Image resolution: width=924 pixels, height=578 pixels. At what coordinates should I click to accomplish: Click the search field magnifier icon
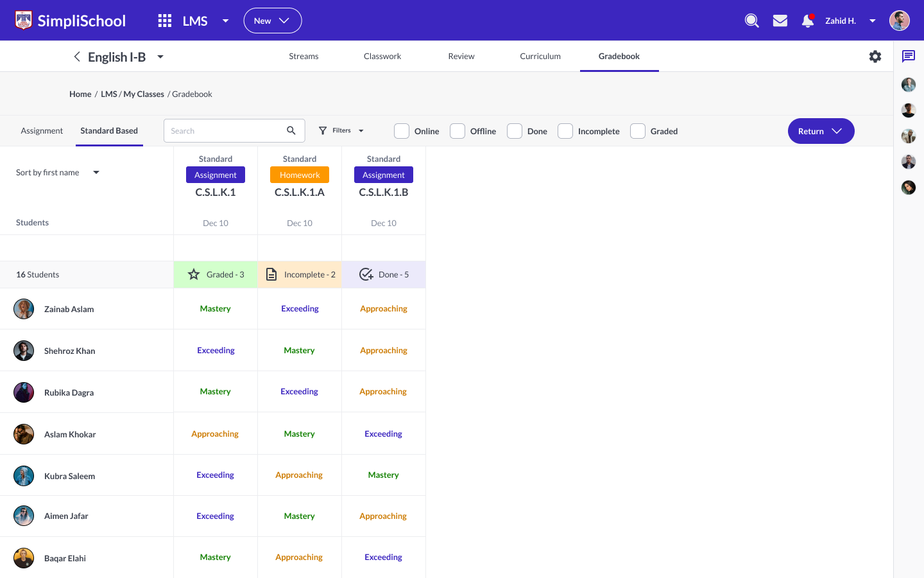tap(291, 130)
